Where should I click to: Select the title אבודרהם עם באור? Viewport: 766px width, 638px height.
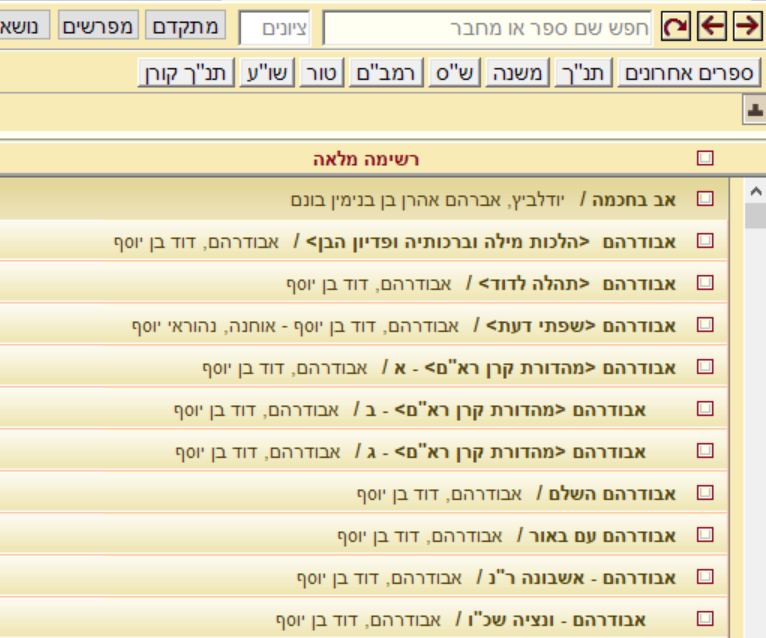(x=602, y=536)
